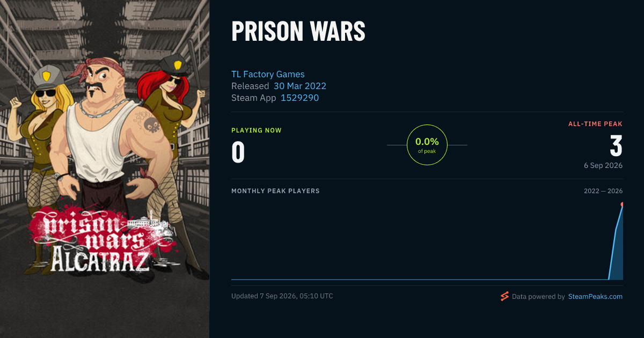Click the red peak marker on chart

pos(622,204)
